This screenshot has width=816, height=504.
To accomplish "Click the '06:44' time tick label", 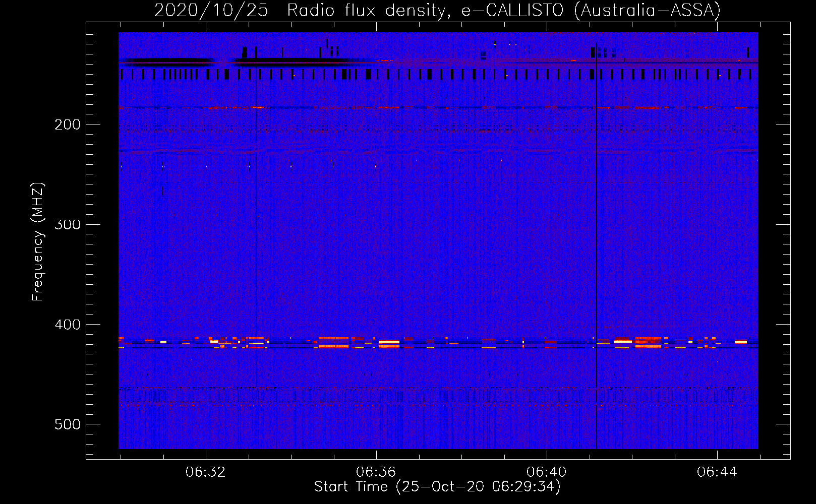I will pyautogui.click(x=717, y=472).
